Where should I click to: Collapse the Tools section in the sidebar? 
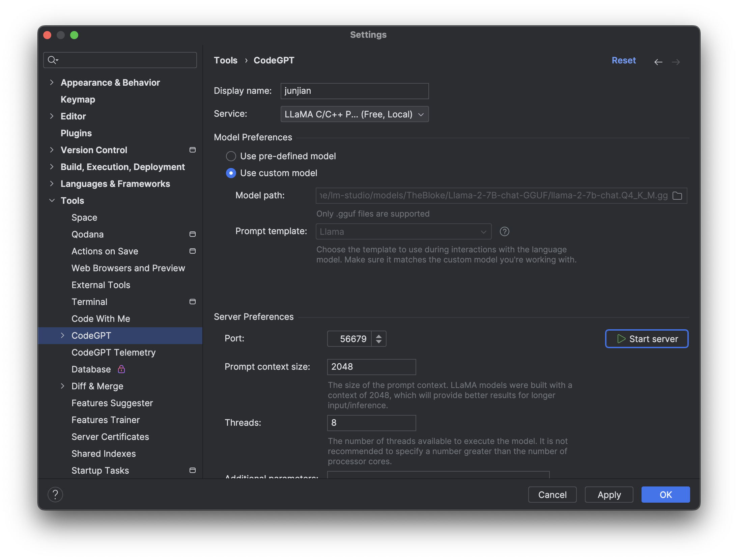(52, 200)
